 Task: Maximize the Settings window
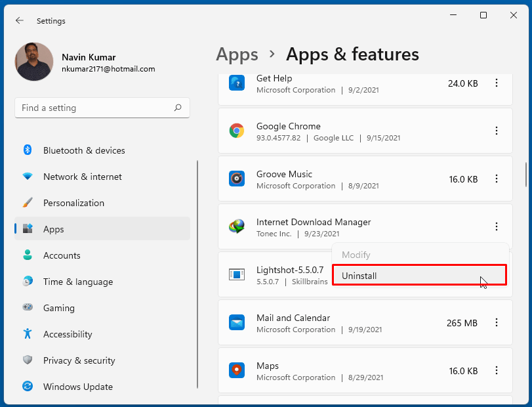click(483, 15)
